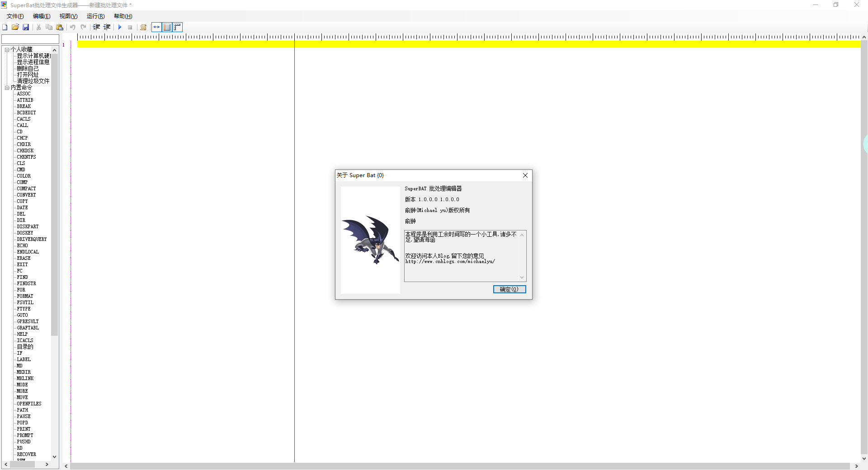Screen dimensions: 868x470
Task: Click the editor's horizontal scrollbar thumb
Action: click(x=460, y=466)
